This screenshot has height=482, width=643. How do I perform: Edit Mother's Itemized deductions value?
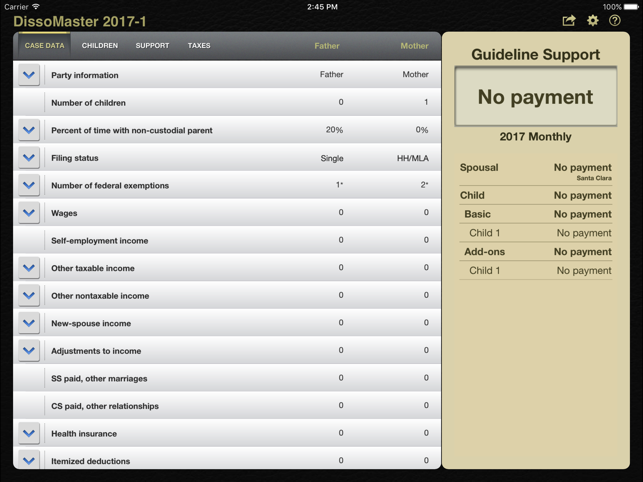tap(426, 461)
